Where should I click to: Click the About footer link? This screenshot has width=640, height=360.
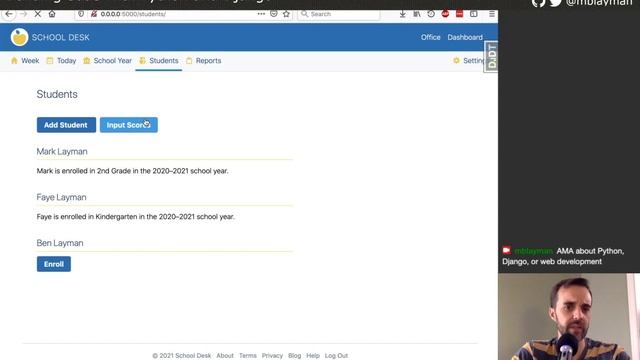[x=225, y=356]
